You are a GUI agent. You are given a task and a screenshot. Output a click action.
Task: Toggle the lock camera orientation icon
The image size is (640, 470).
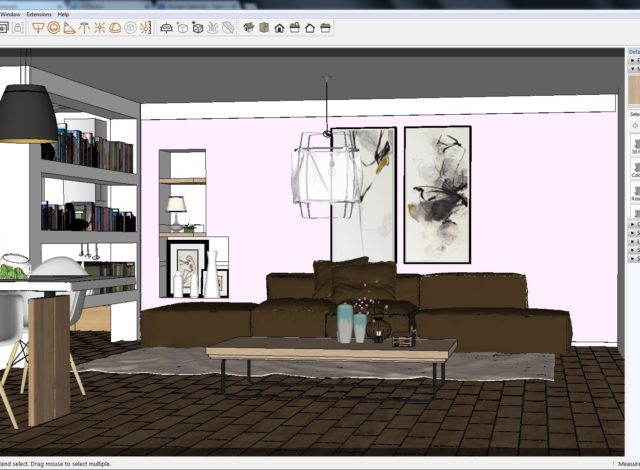pos(18,28)
